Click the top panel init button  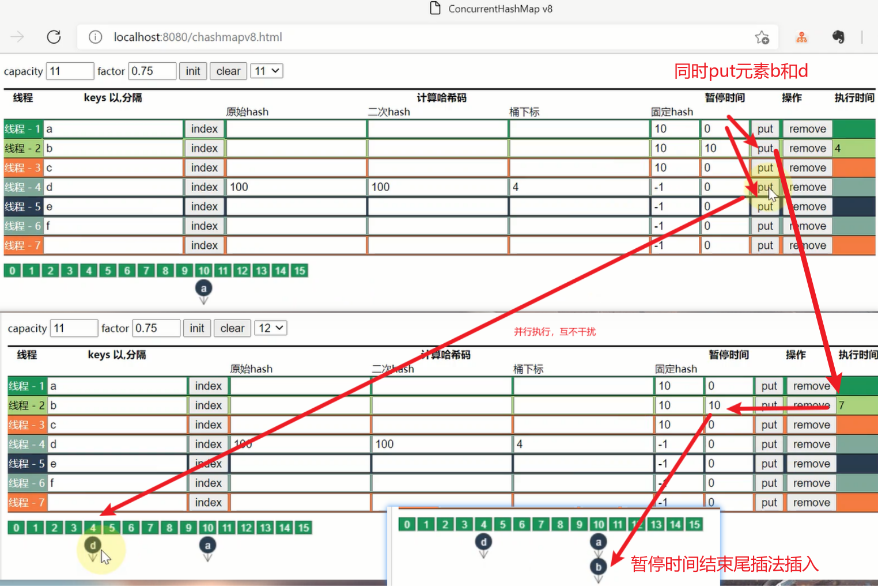[x=193, y=71]
